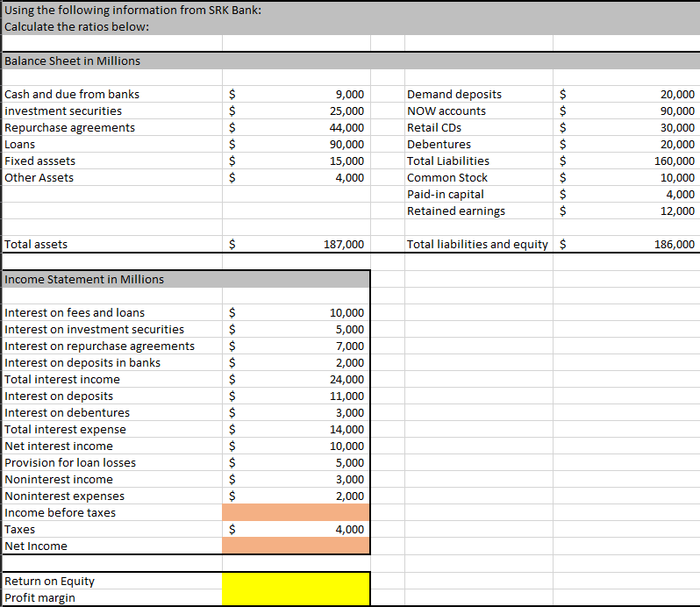Image resolution: width=700 pixels, height=607 pixels.
Task: Click the 187,000 total assets value
Action: (296, 244)
